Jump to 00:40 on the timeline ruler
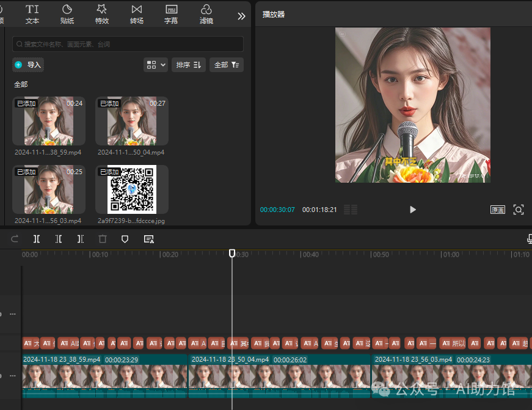 [311, 255]
